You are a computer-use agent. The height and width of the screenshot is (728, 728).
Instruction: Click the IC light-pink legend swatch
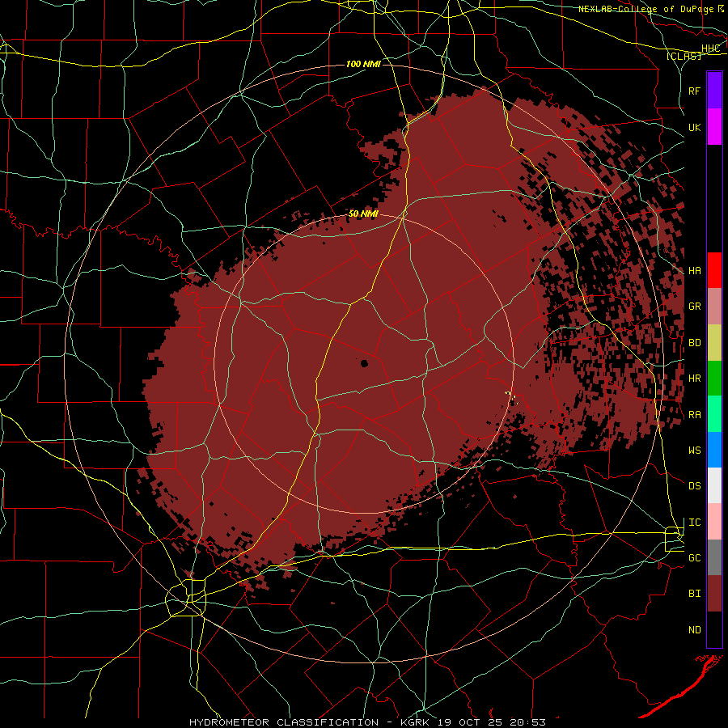point(714,522)
